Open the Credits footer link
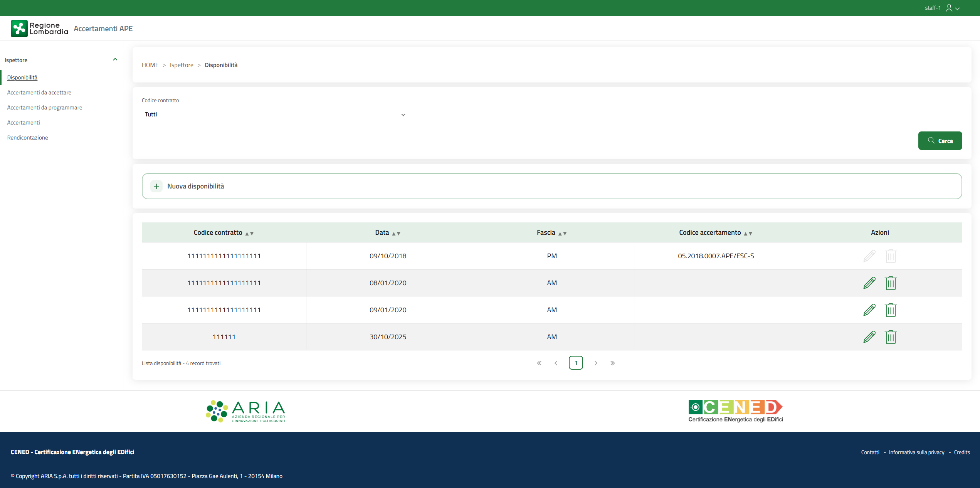 (962, 453)
